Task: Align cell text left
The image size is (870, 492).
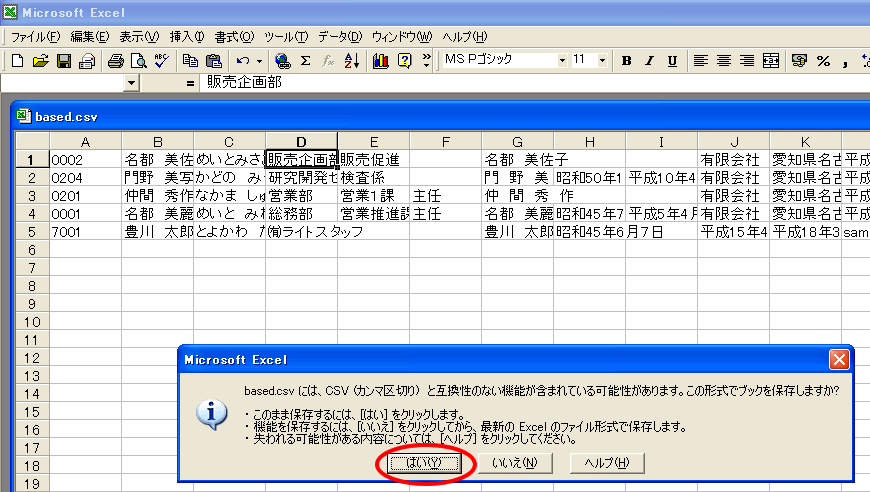Action: 701,61
